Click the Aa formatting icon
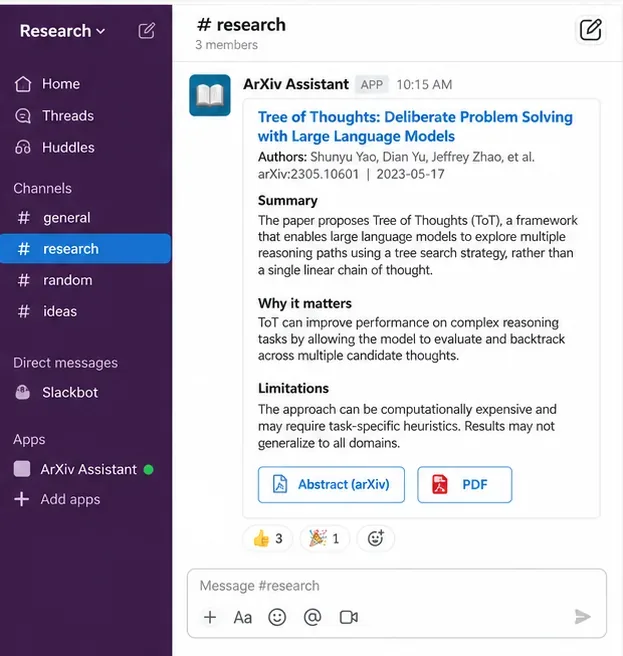 243,618
